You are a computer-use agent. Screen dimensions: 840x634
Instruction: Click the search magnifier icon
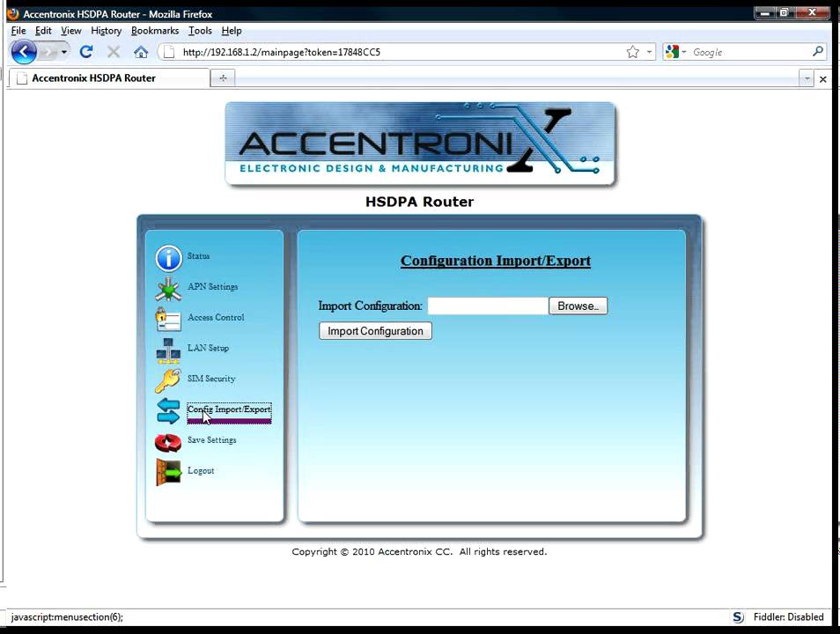[817, 51]
